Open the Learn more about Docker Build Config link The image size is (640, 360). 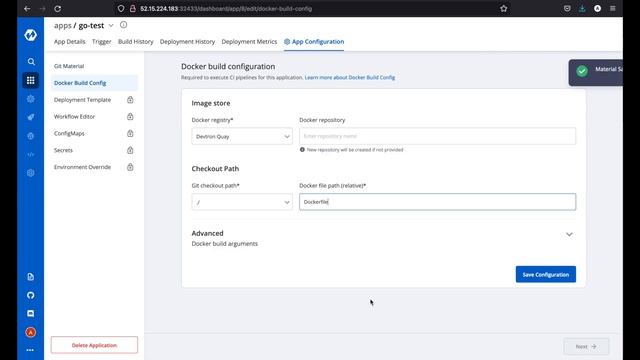[x=350, y=77]
